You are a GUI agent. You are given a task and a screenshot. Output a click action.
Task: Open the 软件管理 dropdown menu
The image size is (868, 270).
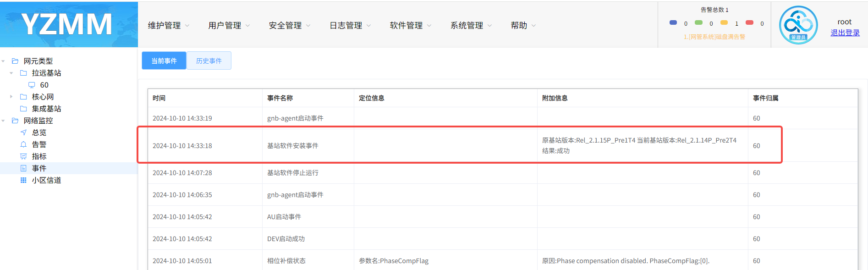[410, 25]
